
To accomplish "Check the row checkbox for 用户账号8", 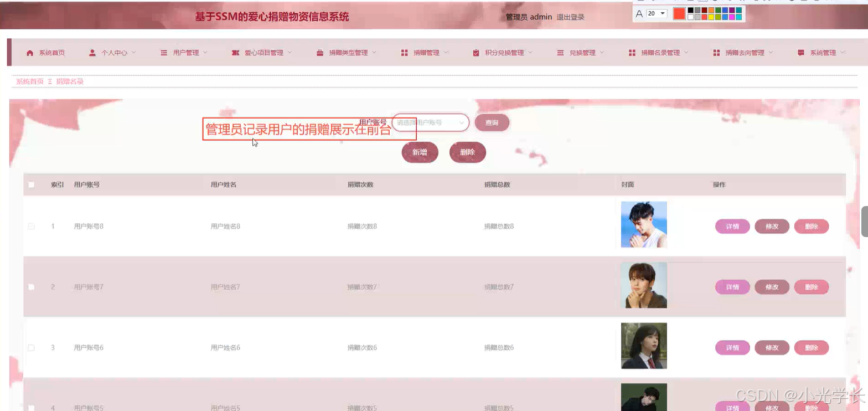I will tap(31, 226).
